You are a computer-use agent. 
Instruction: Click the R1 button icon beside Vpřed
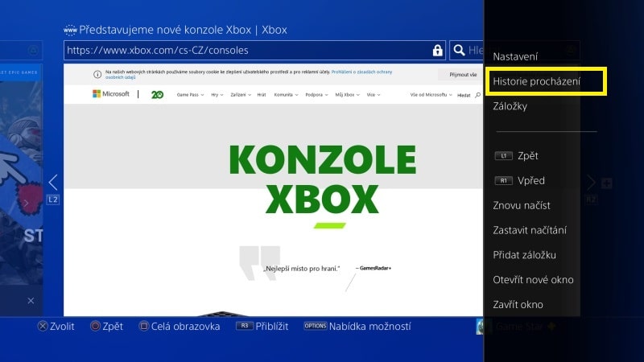coord(504,180)
